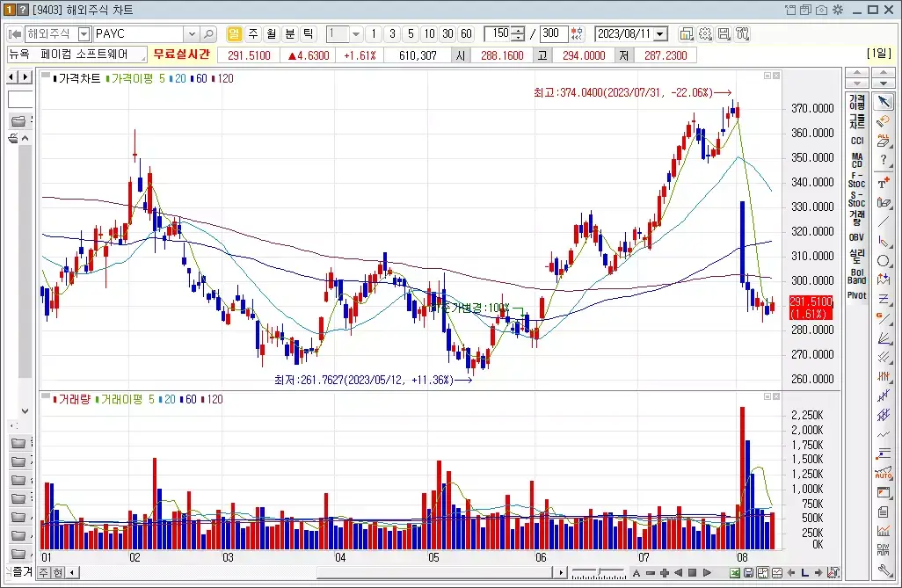Select the arrow pointer tool
The height and width of the screenshot is (588, 902).
pos(884,102)
